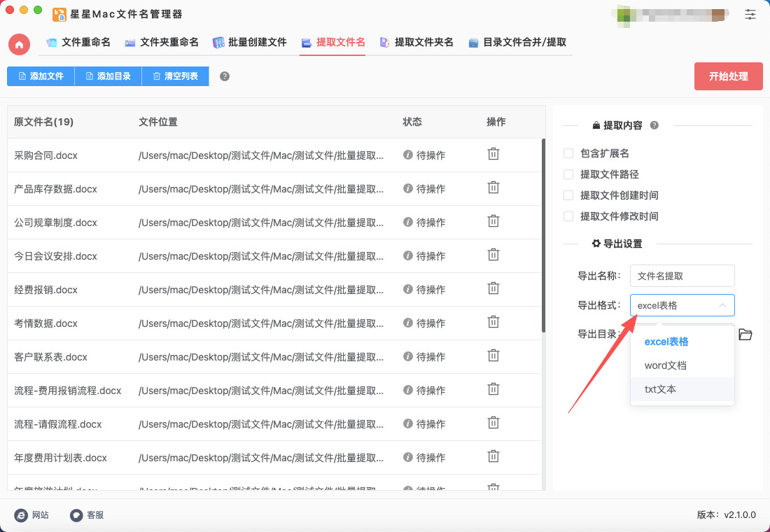Choose txt文本 from the format list
The height and width of the screenshot is (532, 770).
(x=660, y=389)
